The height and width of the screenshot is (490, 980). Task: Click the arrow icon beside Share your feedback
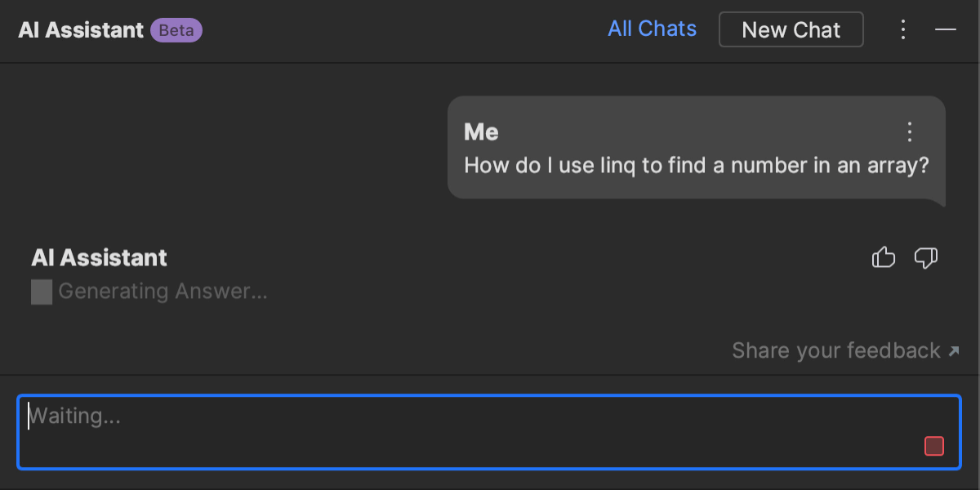tap(953, 352)
